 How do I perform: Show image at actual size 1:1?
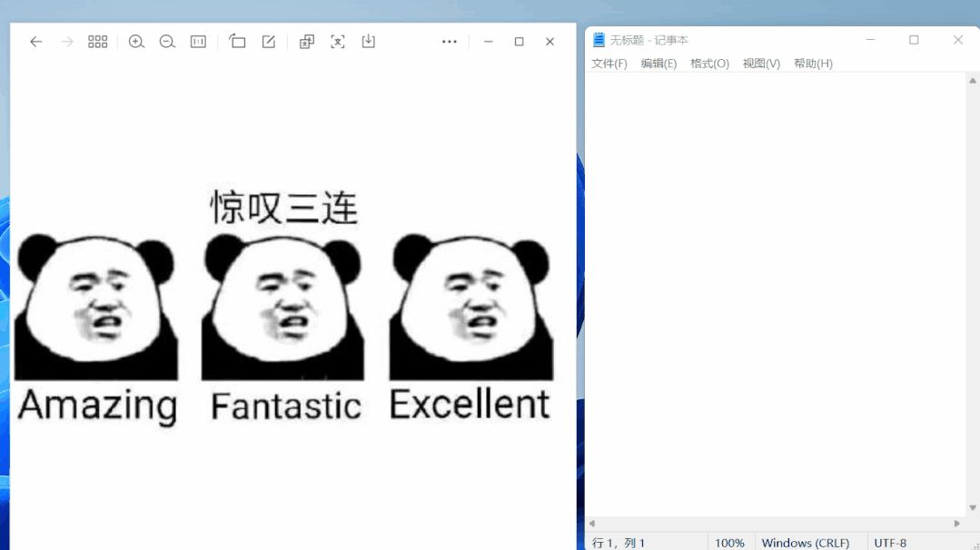pos(198,42)
